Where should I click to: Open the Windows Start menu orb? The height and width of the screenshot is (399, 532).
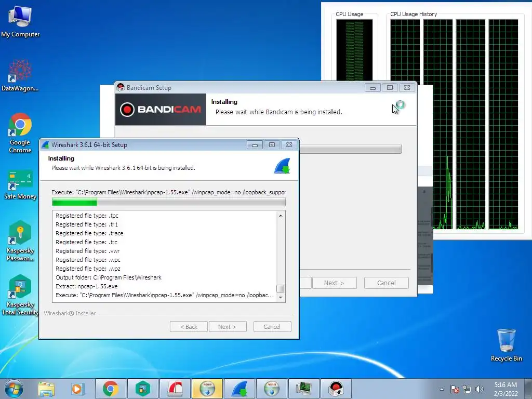coord(14,389)
